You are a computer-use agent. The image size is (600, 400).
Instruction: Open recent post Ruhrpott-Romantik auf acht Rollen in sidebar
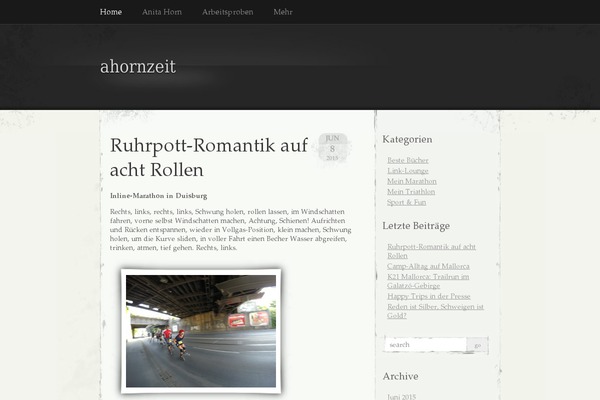(x=431, y=251)
